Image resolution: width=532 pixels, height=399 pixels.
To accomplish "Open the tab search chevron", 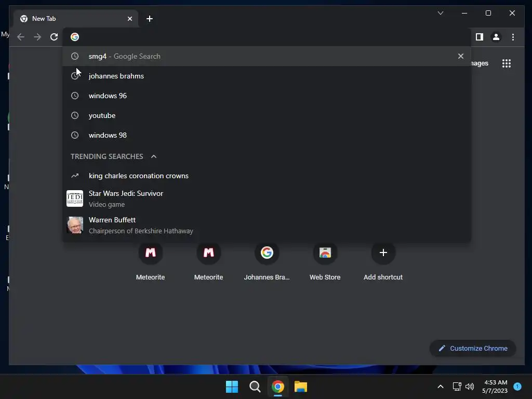I will 441,13.
